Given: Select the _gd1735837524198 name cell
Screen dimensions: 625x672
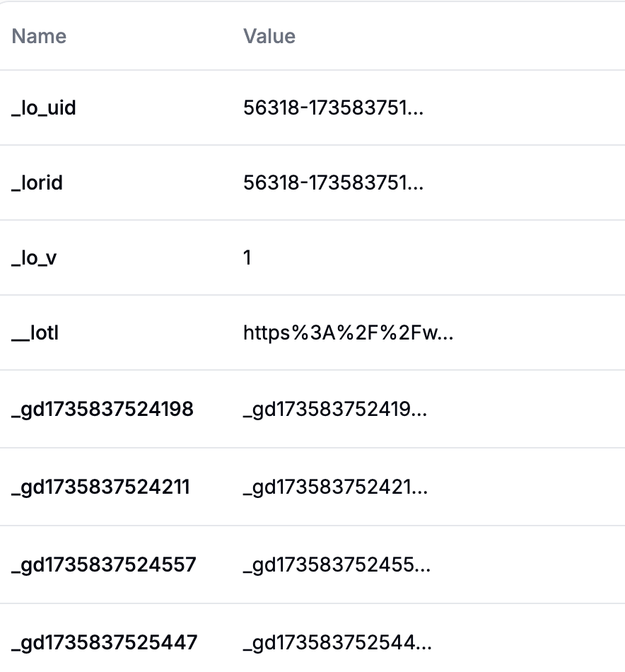Looking at the screenshot, I should tap(103, 409).
